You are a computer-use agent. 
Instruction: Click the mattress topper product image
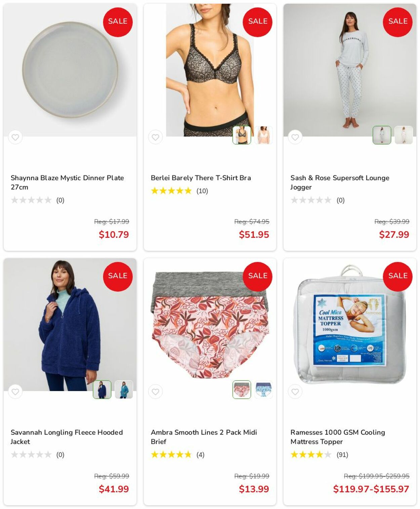pos(350,325)
